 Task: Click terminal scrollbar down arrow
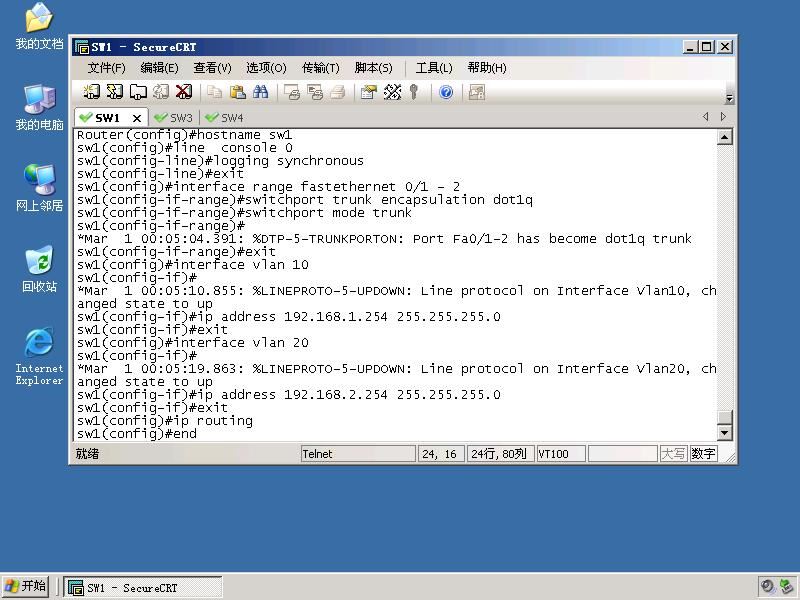pyautogui.click(x=724, y=433)
